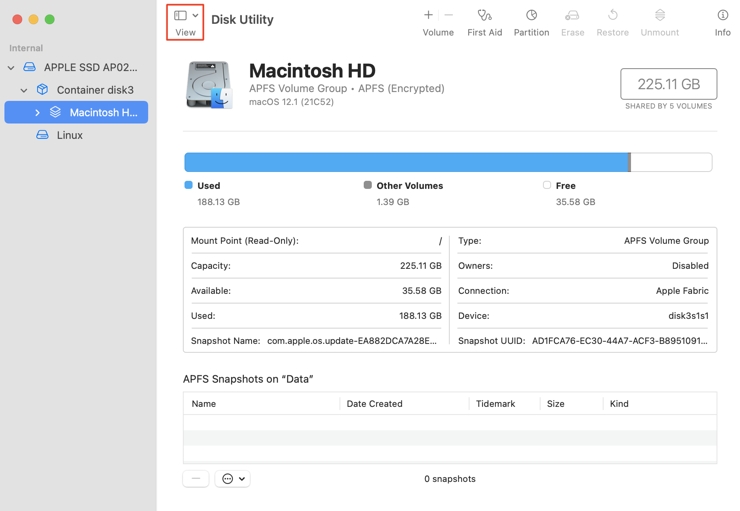Image resolution: width=740 pixels, height=511 pixels.
Task: Click the Owners Disabled value
Action: (690, 266)
